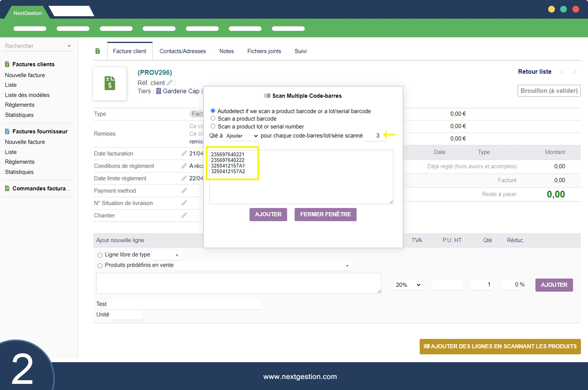Click edit pencil for Date limite règlement
Viewport: 588px width, 390px height.
click(184, 178)
